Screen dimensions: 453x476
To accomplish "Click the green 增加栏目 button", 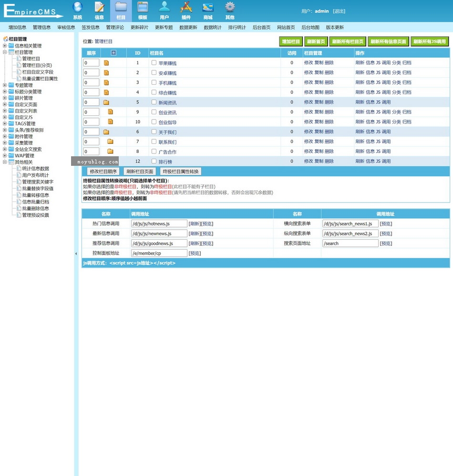I will [291, 41].
